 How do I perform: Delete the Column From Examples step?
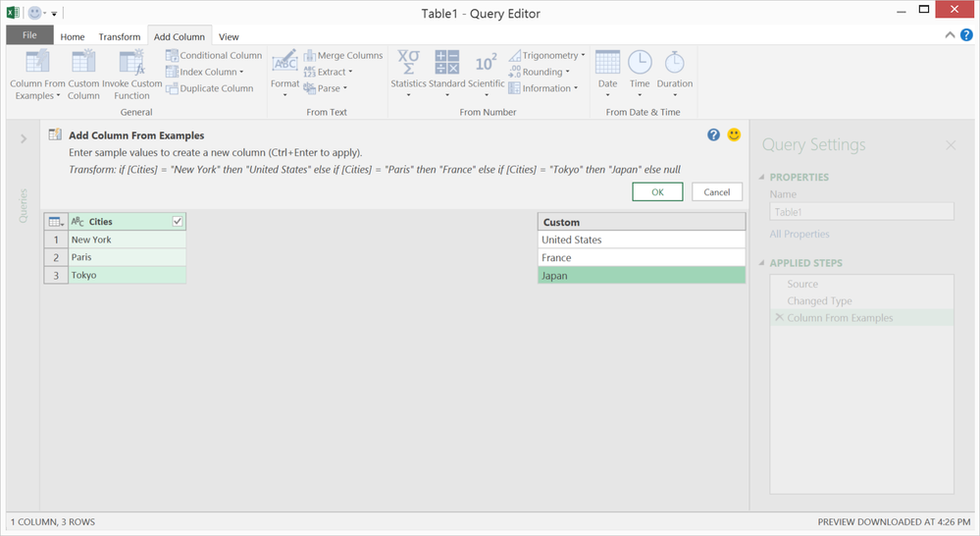779,318
